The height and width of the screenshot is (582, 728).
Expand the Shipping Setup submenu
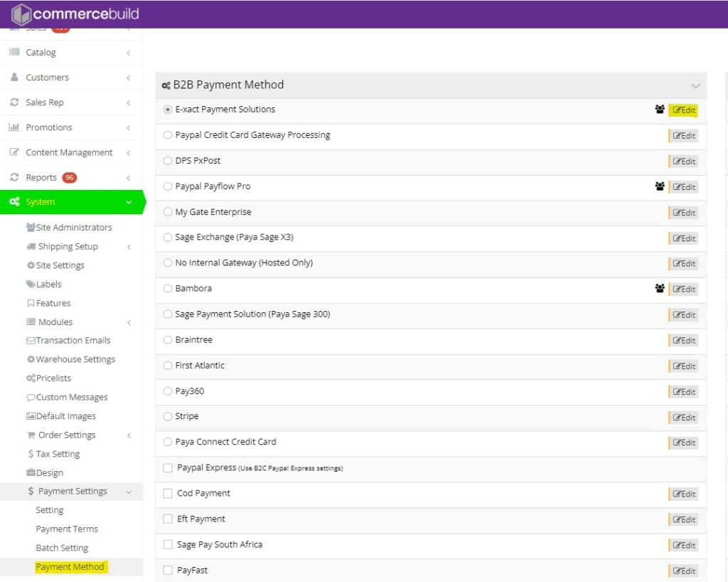[x=129, y=247]
